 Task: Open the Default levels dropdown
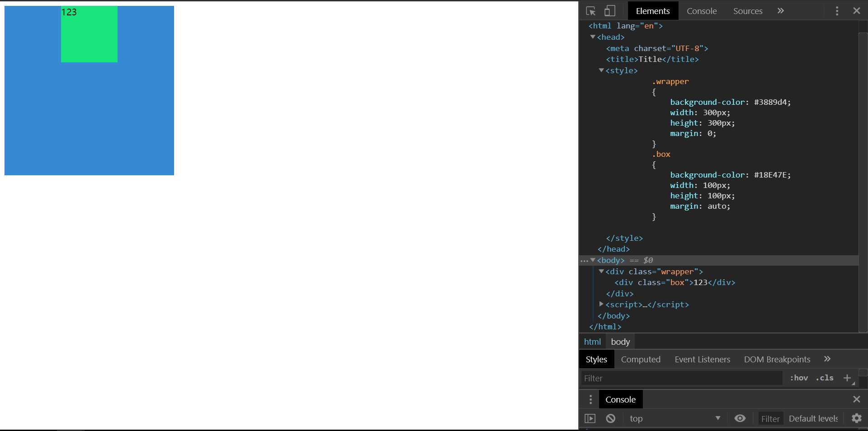[x=813, y=419]
